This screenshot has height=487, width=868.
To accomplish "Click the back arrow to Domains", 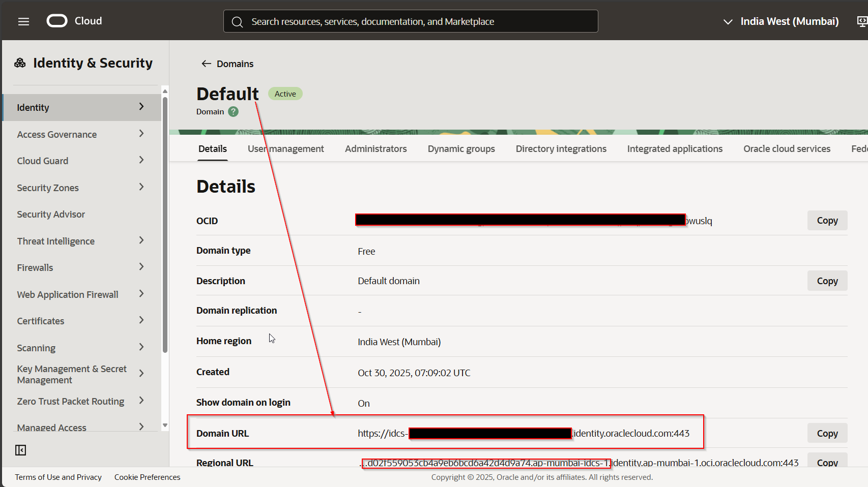I will pos(206,64).
